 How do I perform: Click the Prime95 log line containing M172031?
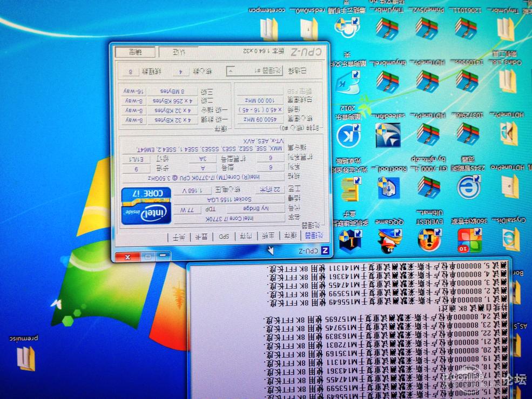tap(386, 344)
